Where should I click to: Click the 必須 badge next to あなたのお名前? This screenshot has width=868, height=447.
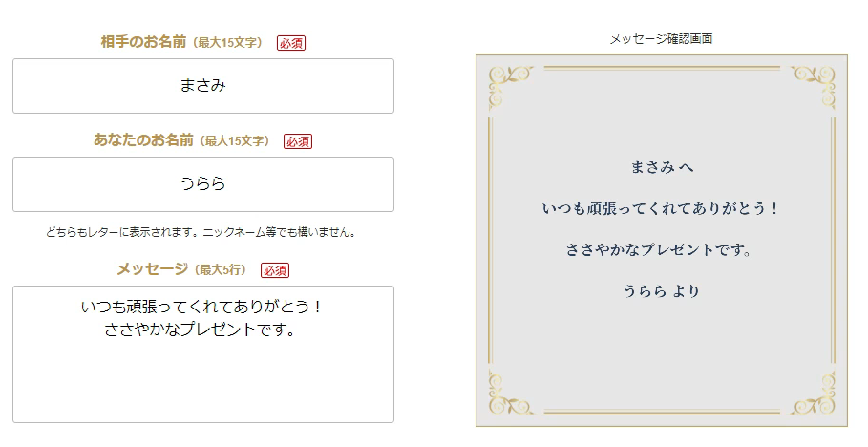point(298,141)
